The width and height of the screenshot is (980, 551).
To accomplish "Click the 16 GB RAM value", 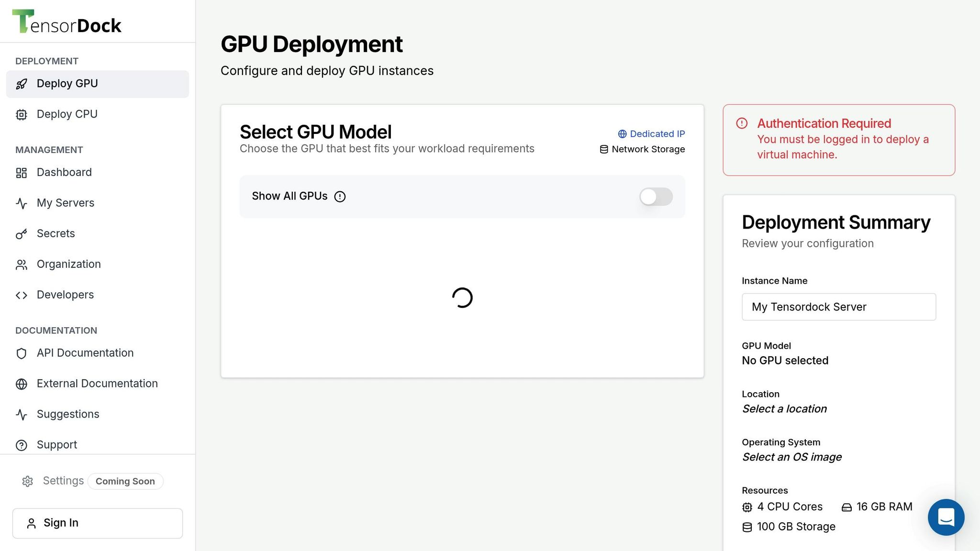I will (x=884, y=507).
